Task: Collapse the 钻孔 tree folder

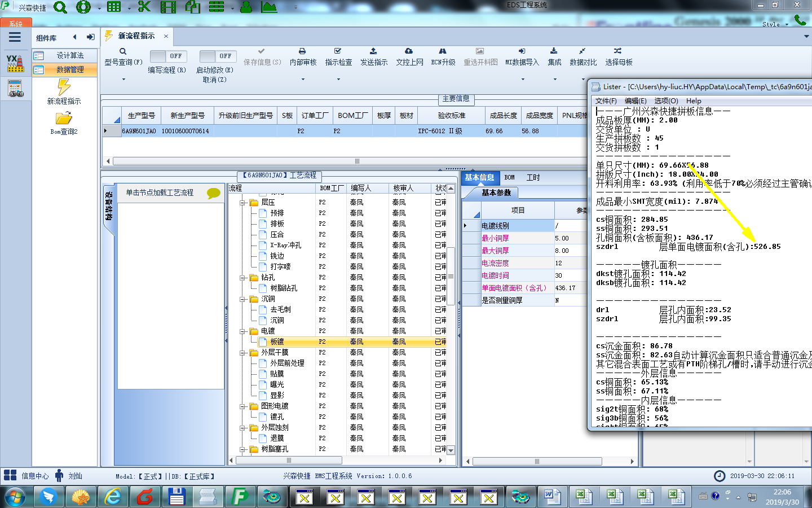Action: (x=242, y=277)
